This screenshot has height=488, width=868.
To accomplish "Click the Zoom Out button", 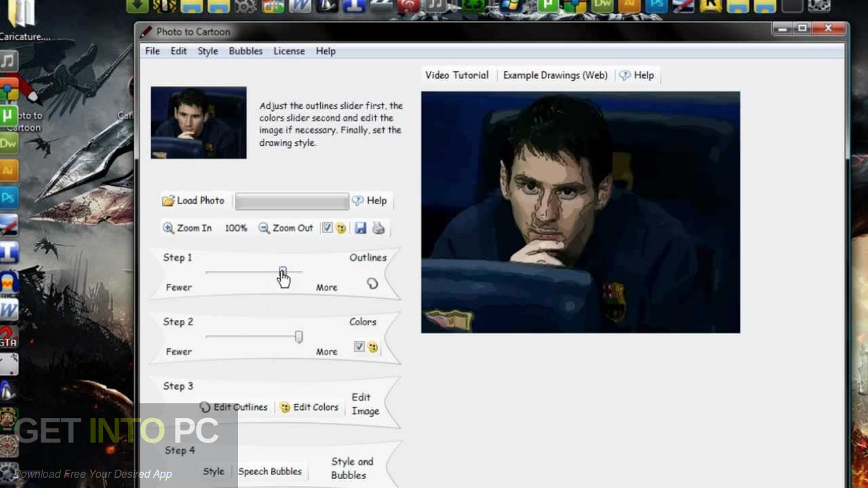I will pos(285,228).
